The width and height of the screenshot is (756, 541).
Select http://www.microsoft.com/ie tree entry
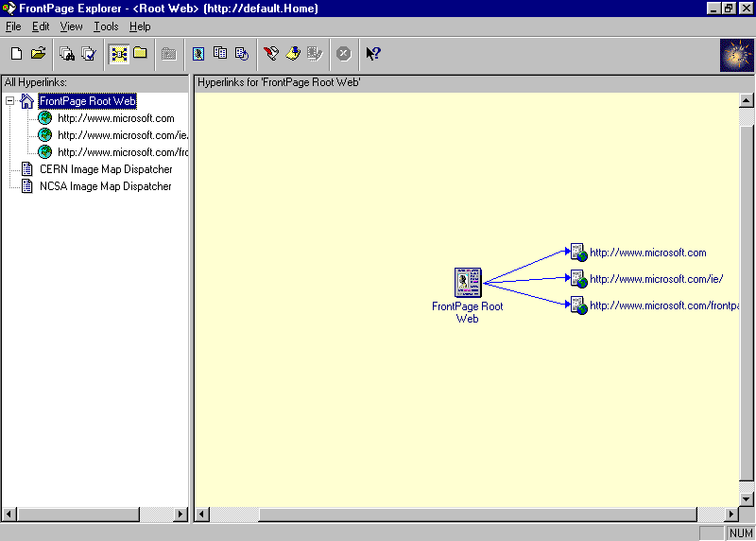[123, 135]
